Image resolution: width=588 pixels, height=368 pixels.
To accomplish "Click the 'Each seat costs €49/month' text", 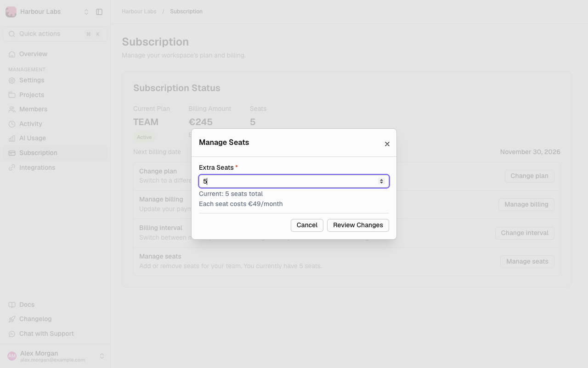I will [241, 204].
